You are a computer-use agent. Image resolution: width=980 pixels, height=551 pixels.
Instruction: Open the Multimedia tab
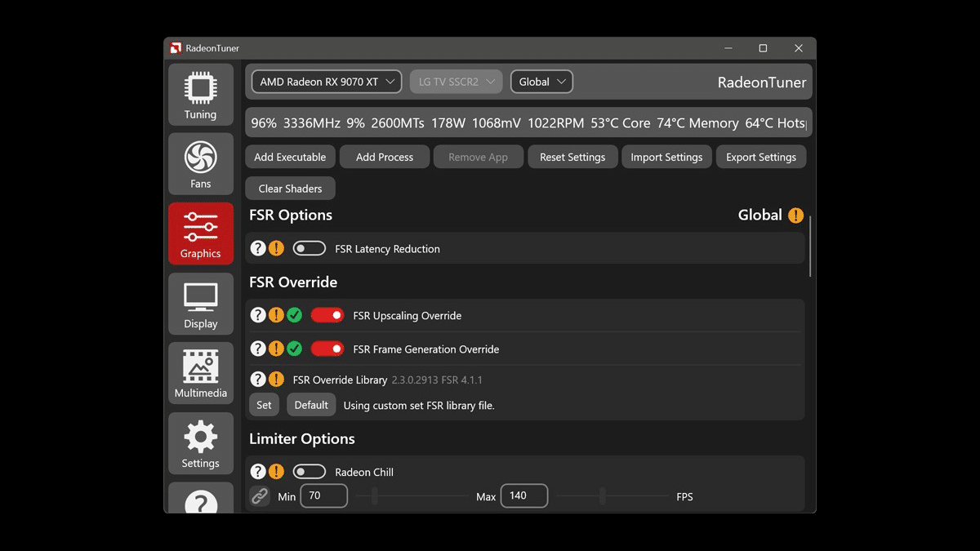click(200, 373)
